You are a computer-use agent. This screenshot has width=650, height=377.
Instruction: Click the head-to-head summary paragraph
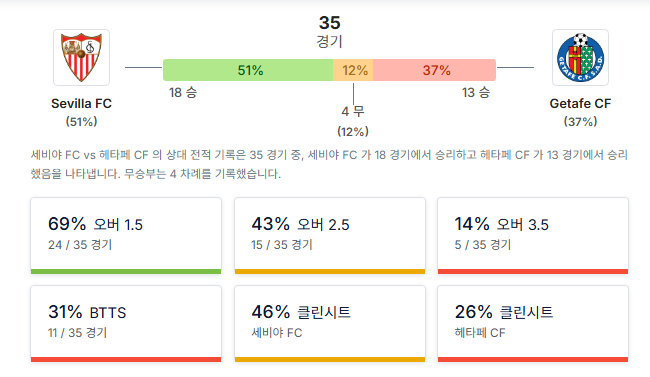pos(329,164)
